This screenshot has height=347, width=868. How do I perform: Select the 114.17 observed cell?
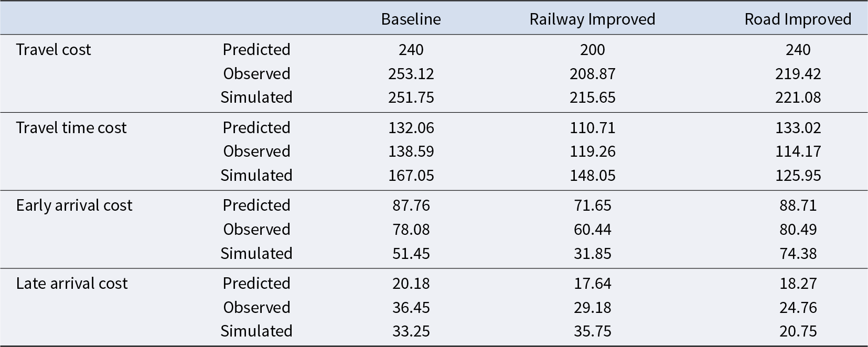(798, 151)
